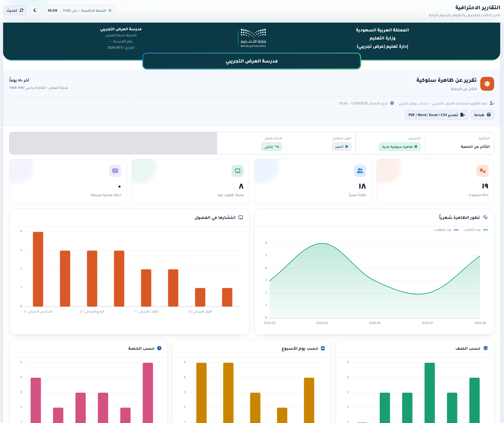
Task: Click calendar icon beside حسب يوم الأسبوع
Action: tap(323, 348)
